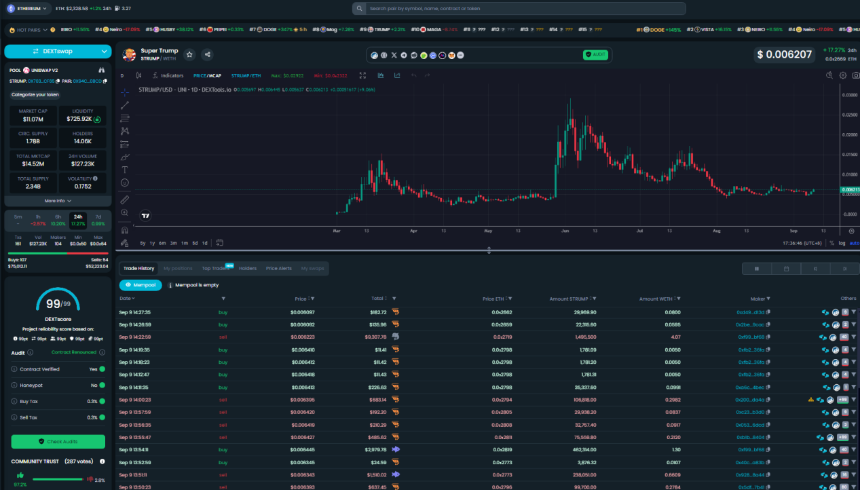Toggle the magnet snap tool

[125, 230]
